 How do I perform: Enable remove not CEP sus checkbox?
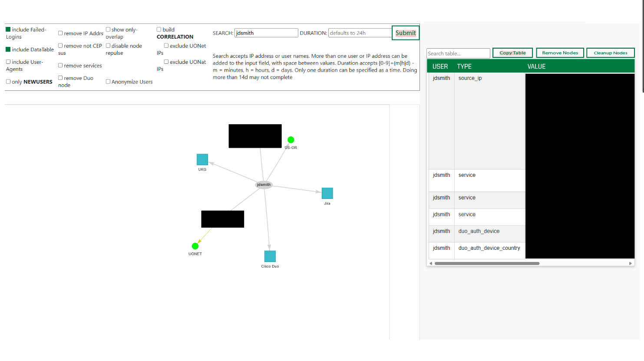[x=60, y=46]
